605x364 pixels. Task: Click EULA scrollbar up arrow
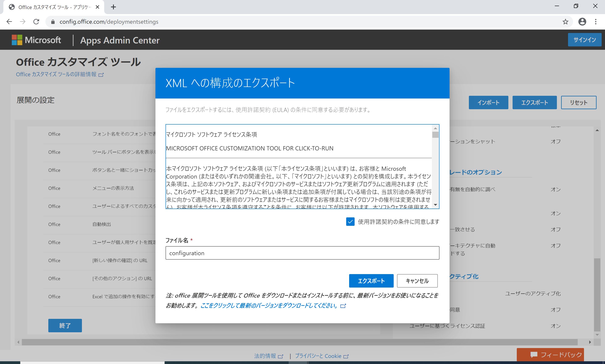[435, 128]
